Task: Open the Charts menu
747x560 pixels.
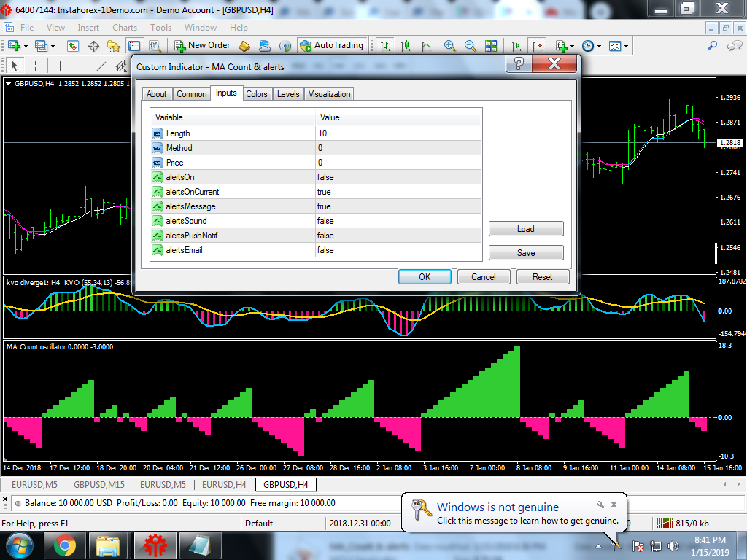Action: click(x=124, y=28)
